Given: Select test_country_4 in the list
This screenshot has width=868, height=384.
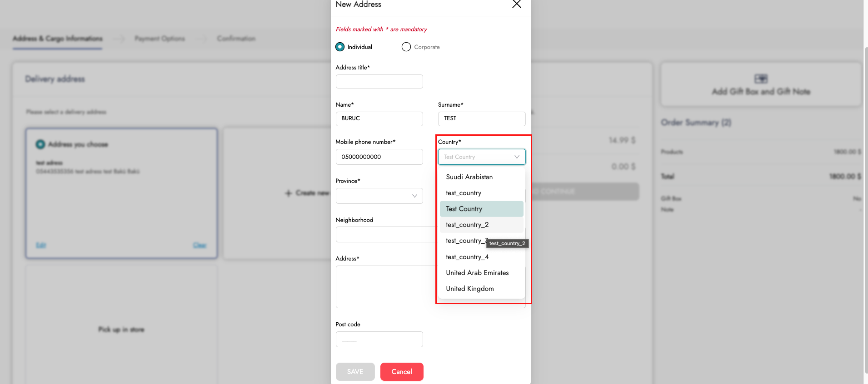Looking at the screenshot, I should [467, 257].
